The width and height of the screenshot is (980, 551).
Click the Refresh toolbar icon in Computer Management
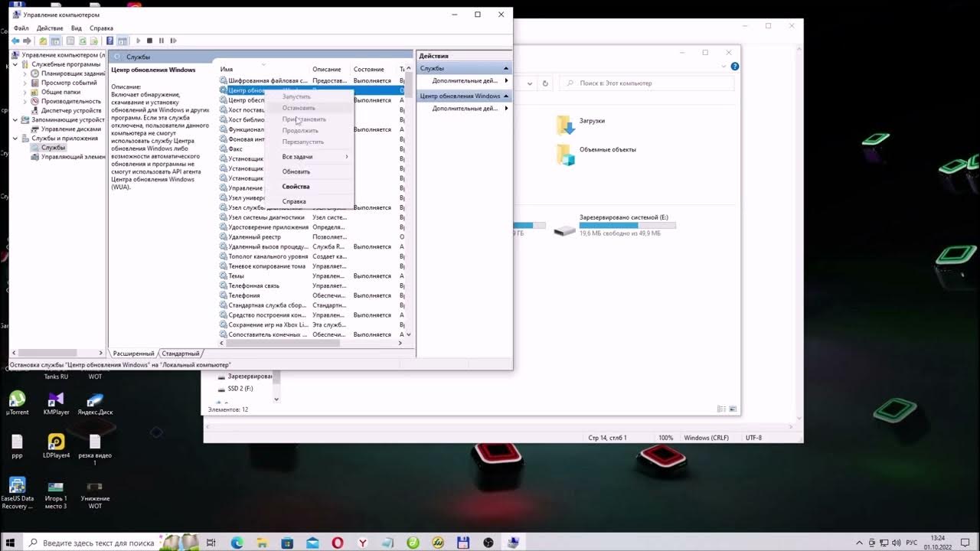(82, 41)
